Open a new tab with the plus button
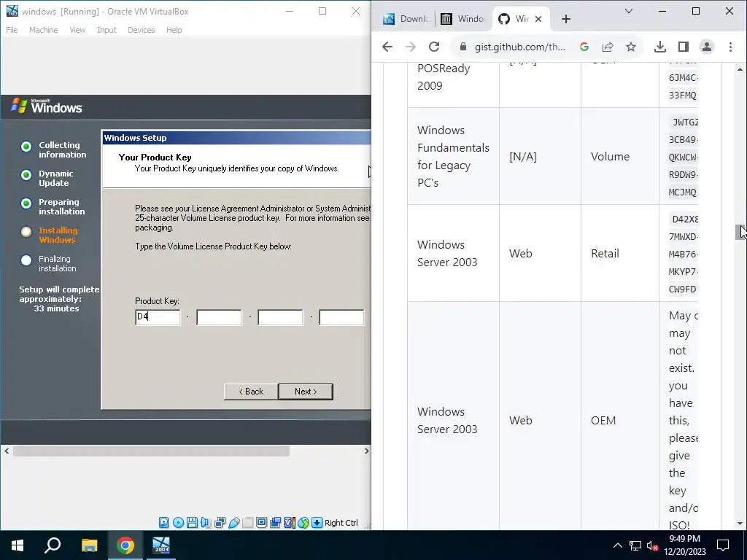Image resolution: width=747 pixels, height=560 pixels. tap(565, 19)
